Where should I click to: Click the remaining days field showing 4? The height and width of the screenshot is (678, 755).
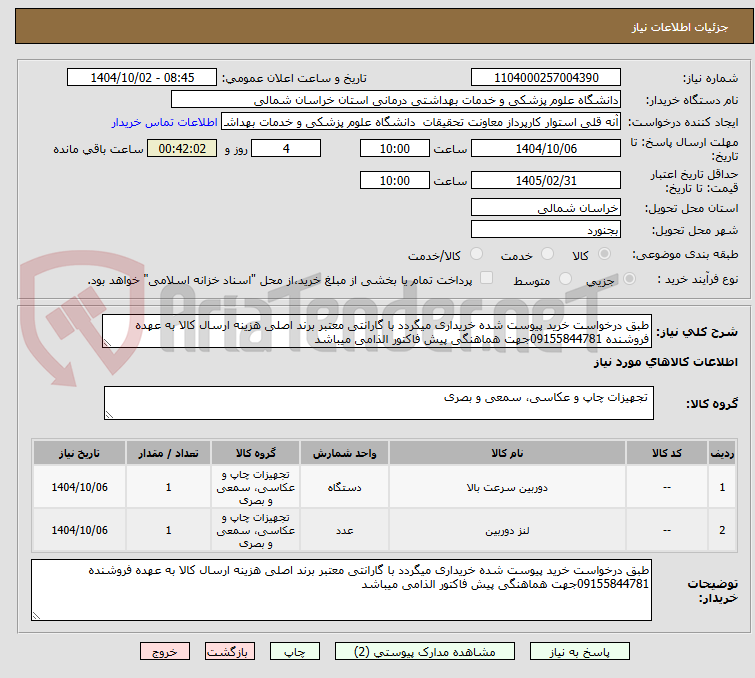[286, 148]
